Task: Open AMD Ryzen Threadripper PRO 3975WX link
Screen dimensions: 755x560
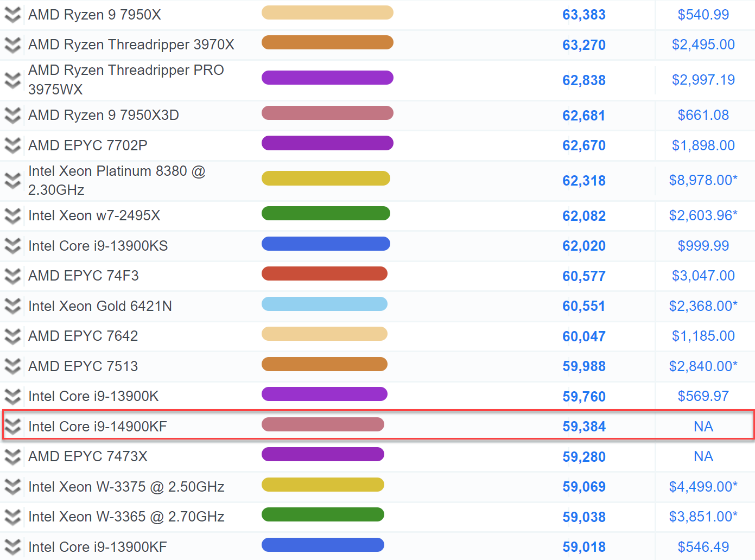Action: tap(126, 80)
